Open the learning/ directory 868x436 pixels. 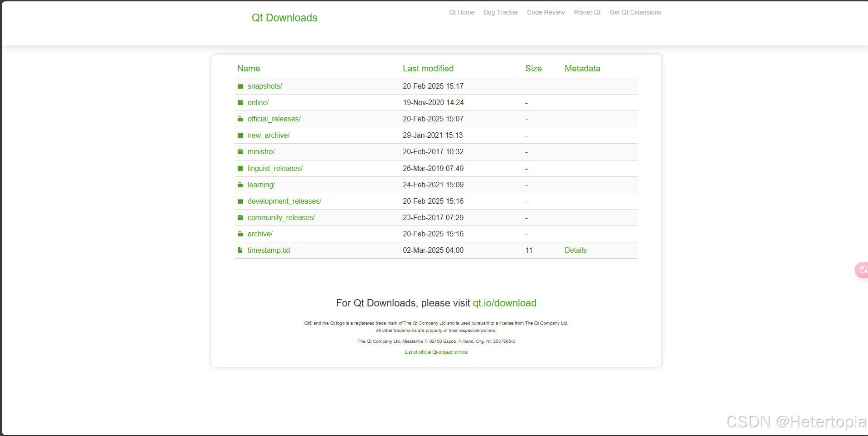(x=261, y=185)
